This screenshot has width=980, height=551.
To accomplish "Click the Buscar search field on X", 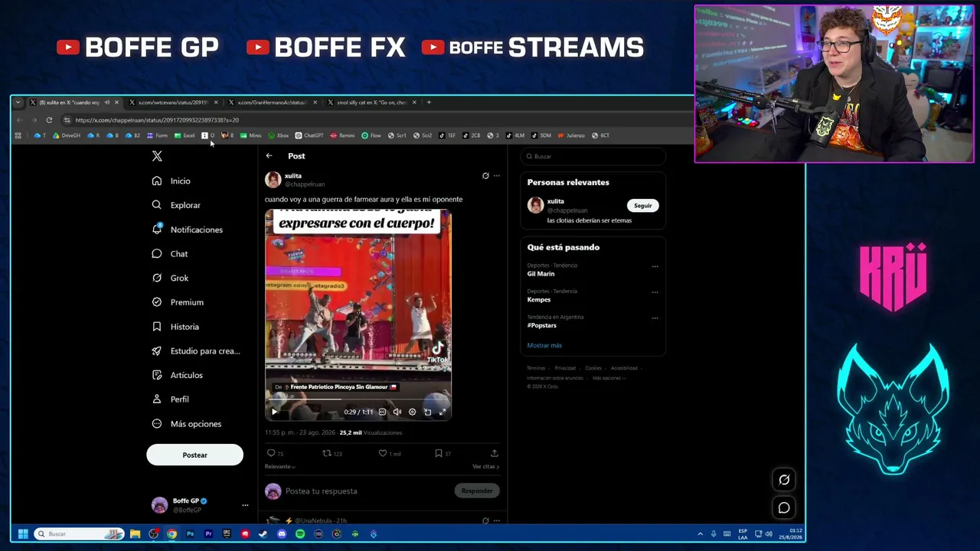I will click(593, 157).
